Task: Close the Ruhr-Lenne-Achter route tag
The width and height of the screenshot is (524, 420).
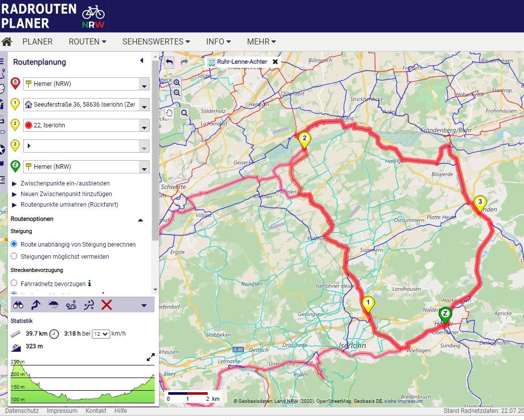Action: [x=275, y=62]
